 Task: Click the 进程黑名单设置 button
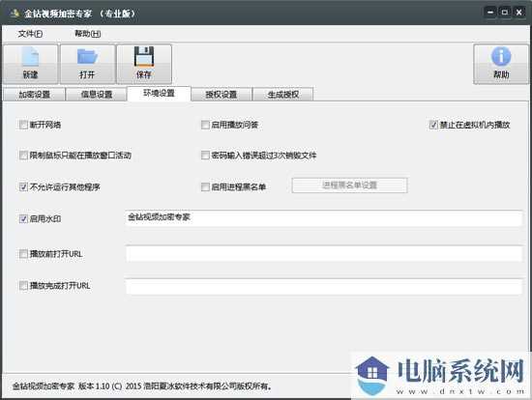pyautogui.click(x=349, y=186)
